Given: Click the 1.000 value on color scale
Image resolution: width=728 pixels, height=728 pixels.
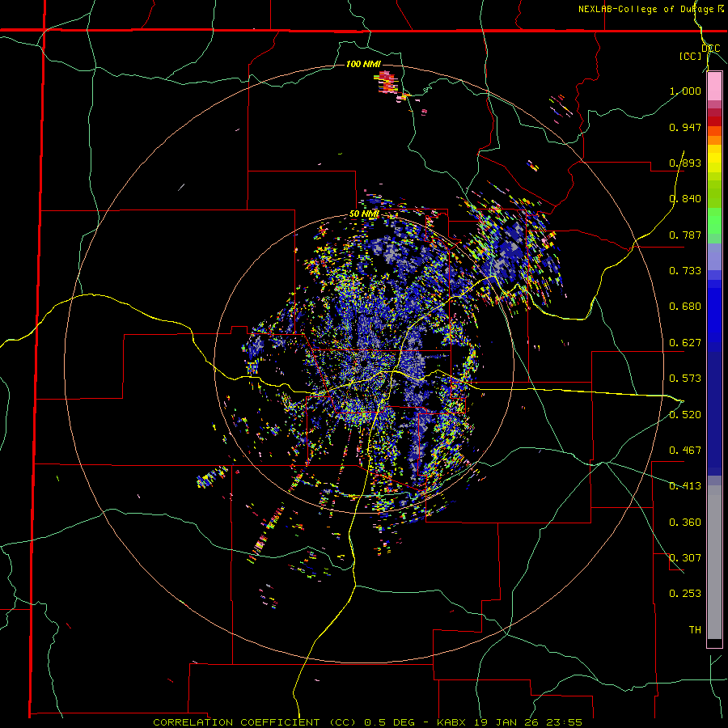Looking at the screenshot, I should pyautogui.click(x=685, y=91).
